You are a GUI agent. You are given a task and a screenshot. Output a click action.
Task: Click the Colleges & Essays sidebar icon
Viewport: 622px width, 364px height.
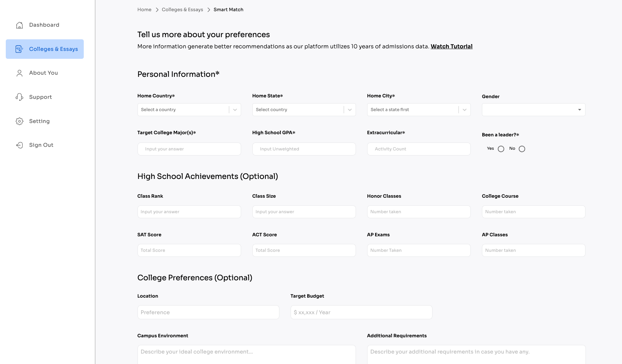point(19,49)
